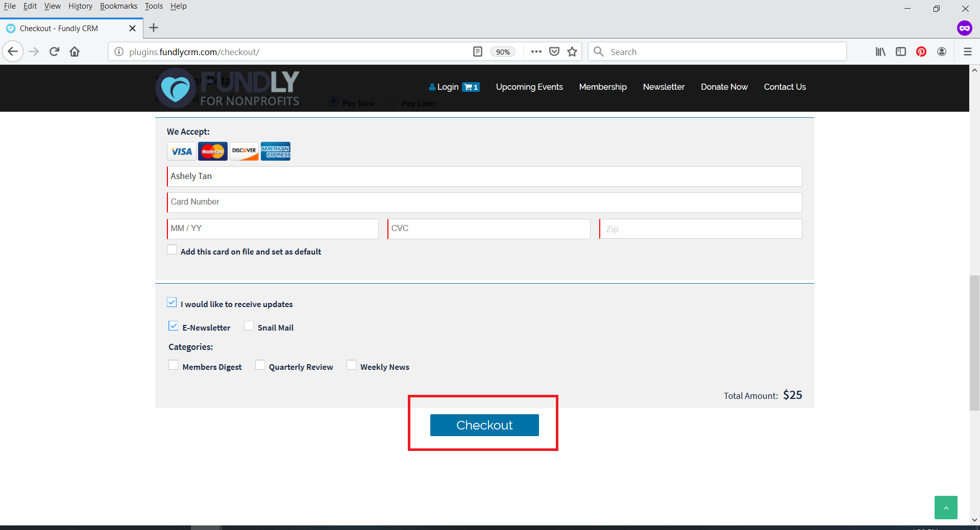Open the File menu
Image resolution: width=980 pixels, height=530 pixels.
[x=10, y=6]
